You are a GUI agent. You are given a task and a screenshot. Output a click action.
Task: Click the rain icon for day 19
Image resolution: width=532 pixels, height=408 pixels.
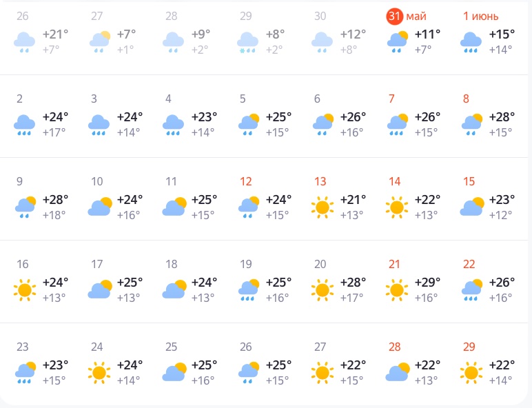tap(248, 289)
